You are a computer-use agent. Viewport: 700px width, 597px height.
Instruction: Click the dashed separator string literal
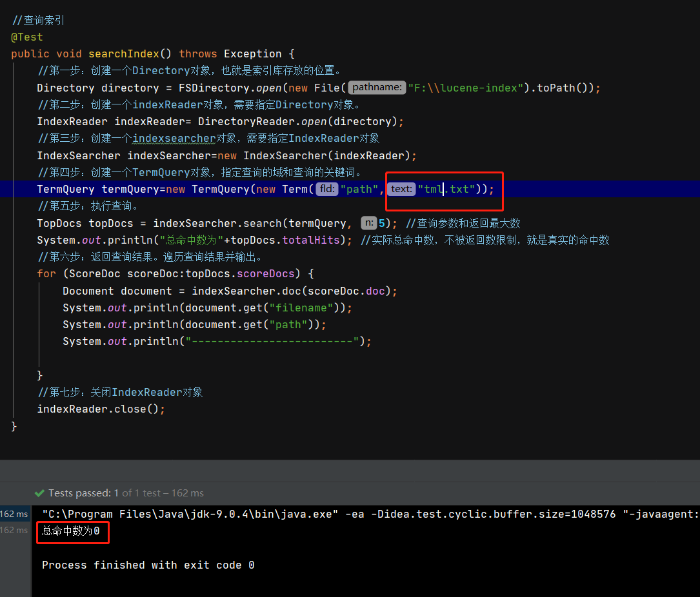point(272,341)
